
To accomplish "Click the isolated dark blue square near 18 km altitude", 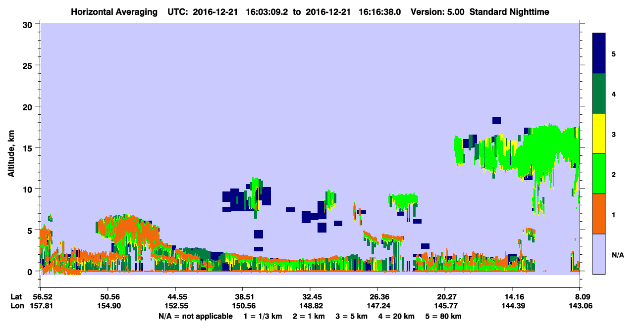I will pyautogui.click(x=496, y=120).
